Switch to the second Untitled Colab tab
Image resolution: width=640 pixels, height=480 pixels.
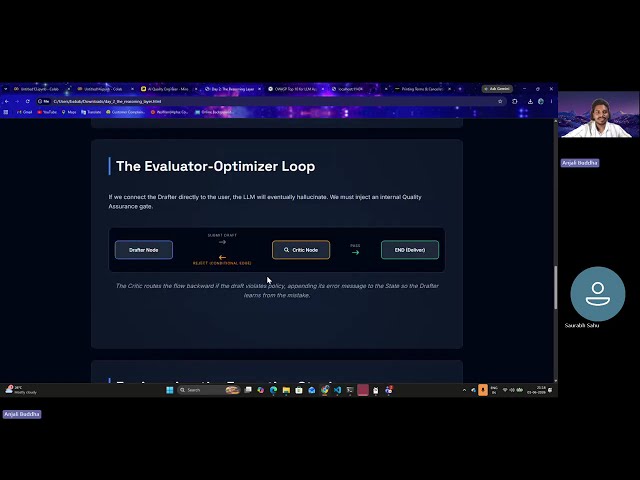pos(103,89)
